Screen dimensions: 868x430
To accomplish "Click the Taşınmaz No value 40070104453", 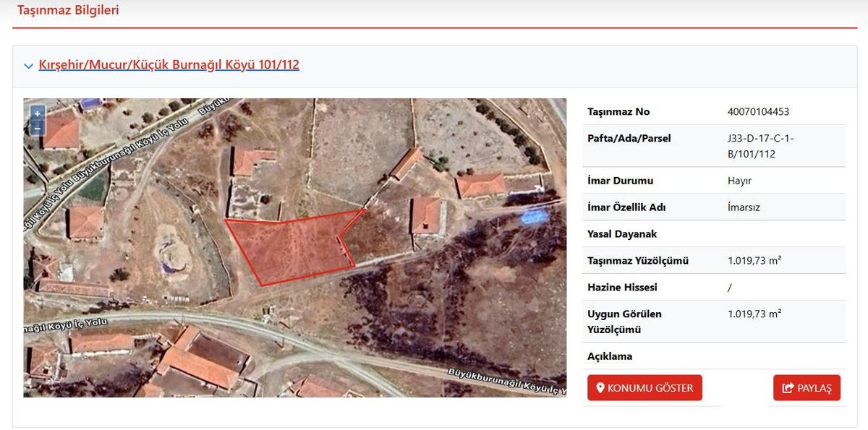I will tap(758, 111).
